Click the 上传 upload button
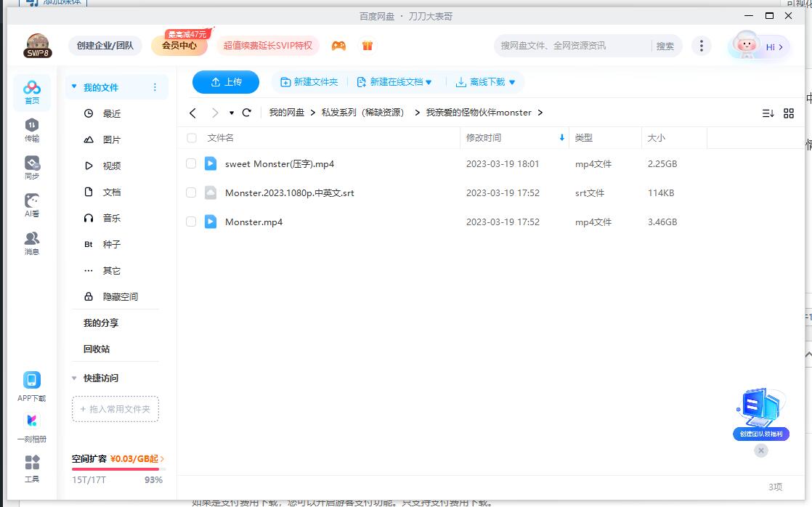The height and width of the screenshot is (507, 812). pyautogui.click(x=225, y=81)
